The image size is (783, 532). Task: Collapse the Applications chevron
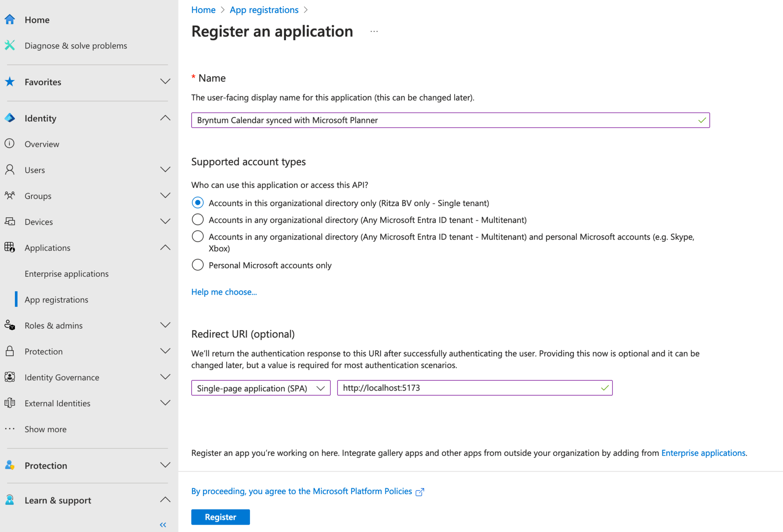[x=165, y=247]
